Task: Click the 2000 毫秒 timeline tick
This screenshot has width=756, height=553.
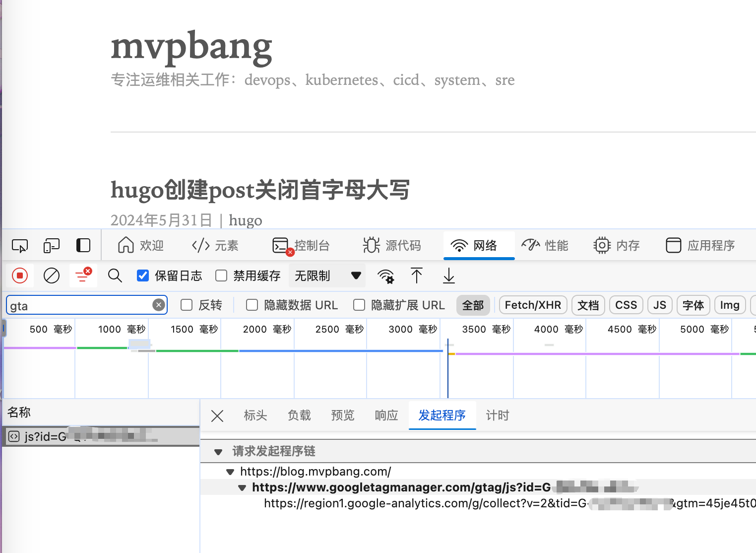Action: pyautogui.click(x=267, y=329)
